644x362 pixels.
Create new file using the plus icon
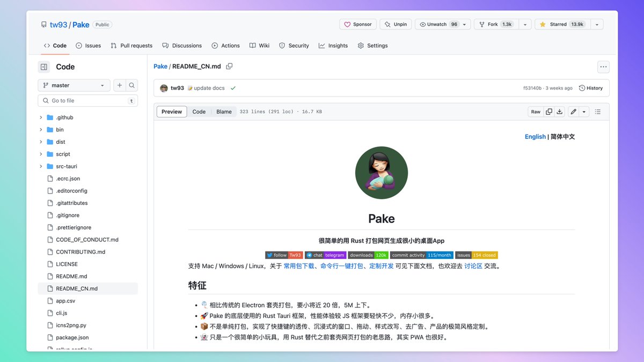coord(119,85)
